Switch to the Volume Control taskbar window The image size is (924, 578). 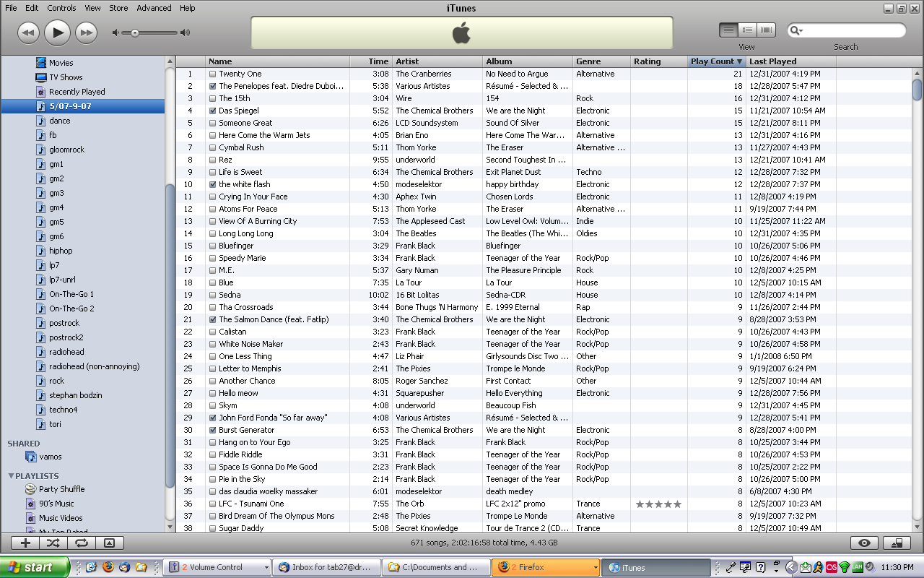click(217, 567)
